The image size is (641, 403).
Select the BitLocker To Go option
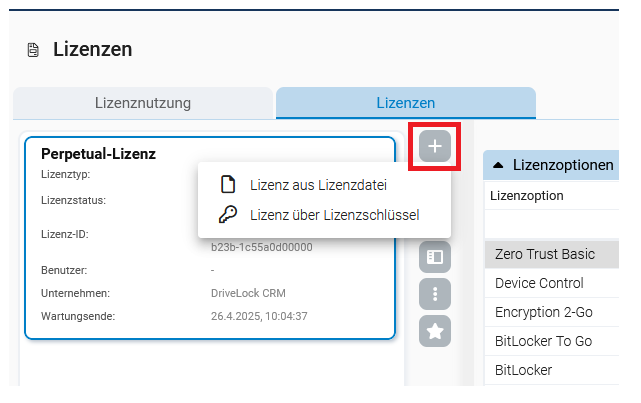(543, 341)
